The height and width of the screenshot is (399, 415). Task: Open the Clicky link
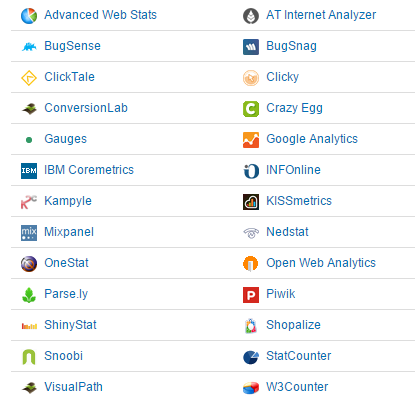(282, 77)
